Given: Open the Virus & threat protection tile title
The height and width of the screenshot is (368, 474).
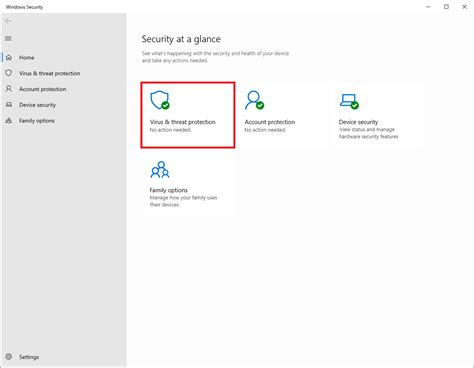Looking at the screenshot, I should pos(183,122).
